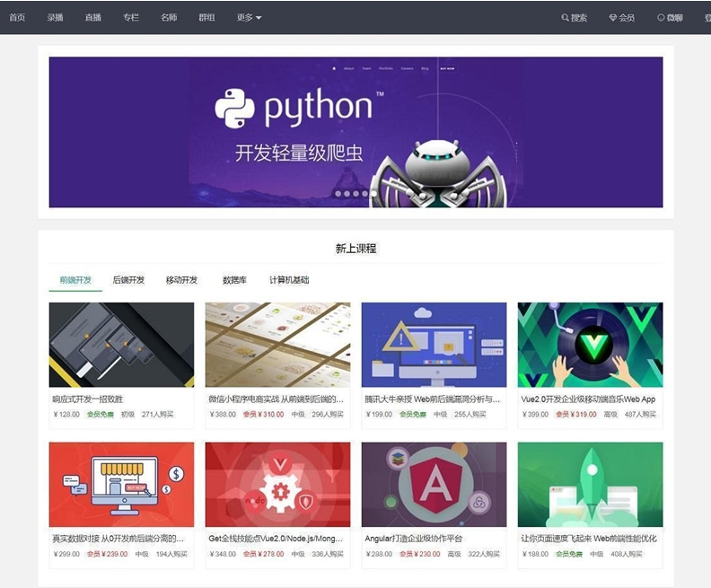Open the 更多 dropdown menu
The width and height of the screenshot is (711, 588).
pyautogui.click(x=249, y=18)
